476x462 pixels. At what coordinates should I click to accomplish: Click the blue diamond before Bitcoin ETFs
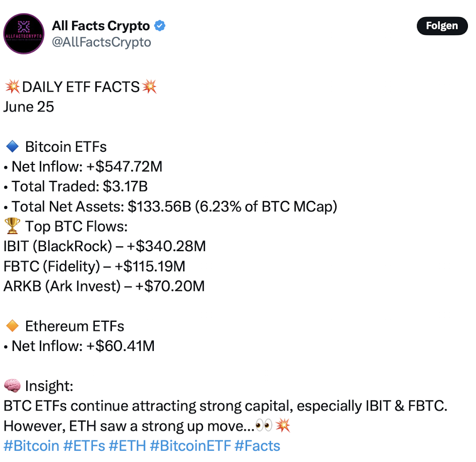12,146
